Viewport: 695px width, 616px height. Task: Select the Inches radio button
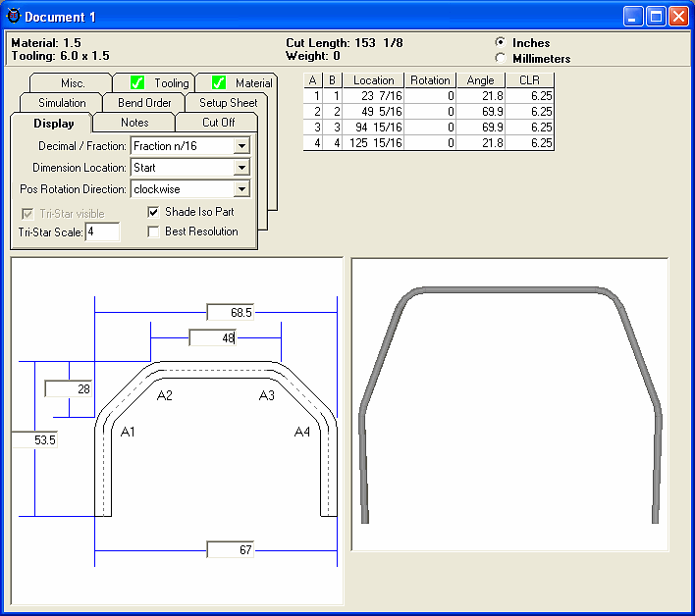[501, 42]
